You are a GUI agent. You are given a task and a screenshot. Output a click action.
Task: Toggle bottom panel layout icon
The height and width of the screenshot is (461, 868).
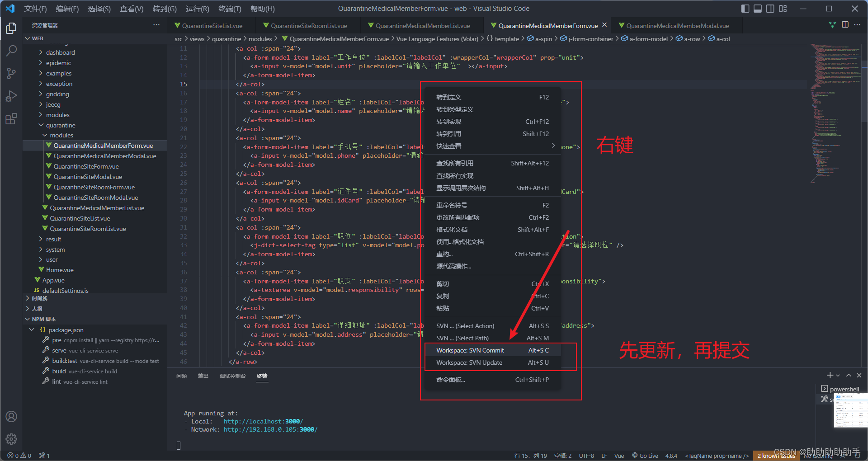(x=758, y=9)
